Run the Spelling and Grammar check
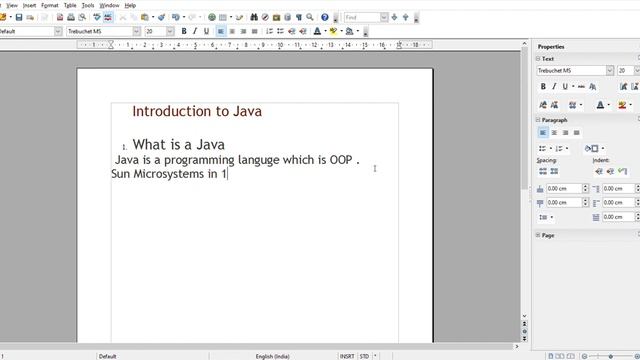 tap(97, 17)
